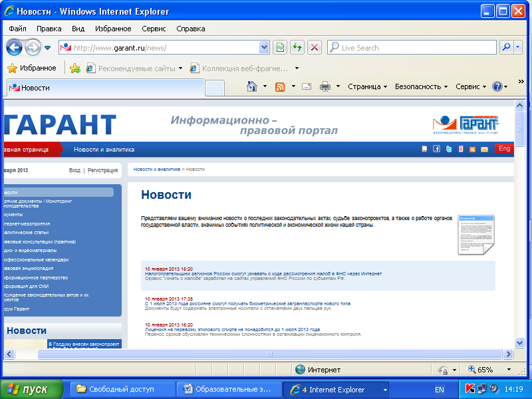532x399 pixels.
Task: Click the mail envelope icon in site header
Action: (x=485, y=149)
